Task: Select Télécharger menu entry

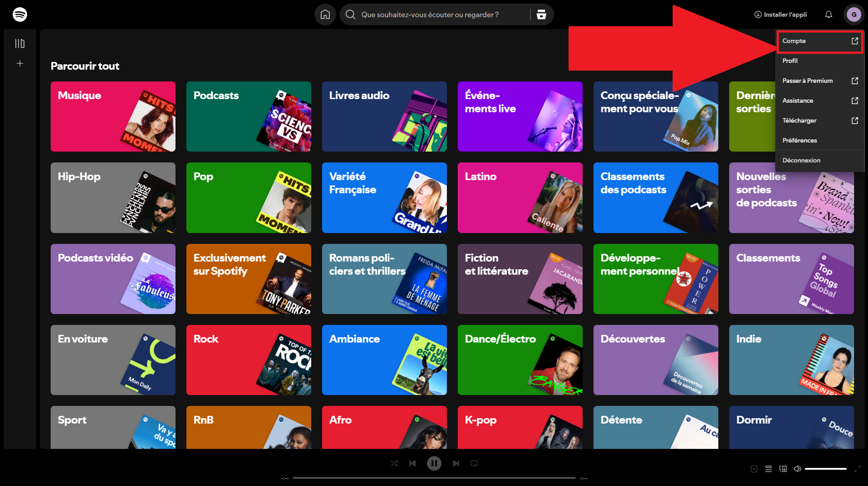Action: [819, 121]
